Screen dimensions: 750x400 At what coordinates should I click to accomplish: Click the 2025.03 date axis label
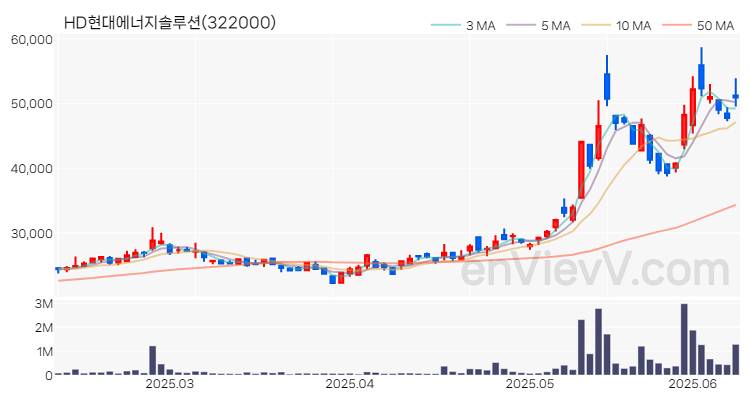[170, 384]
